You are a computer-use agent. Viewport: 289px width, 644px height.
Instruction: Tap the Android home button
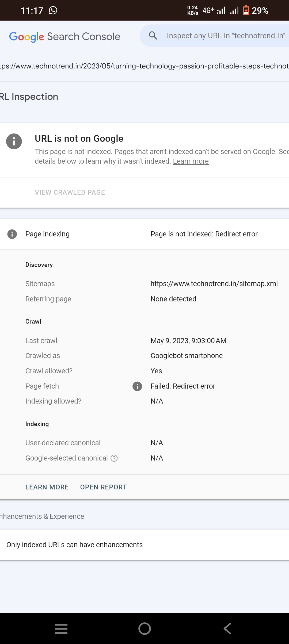pos(144,628)
